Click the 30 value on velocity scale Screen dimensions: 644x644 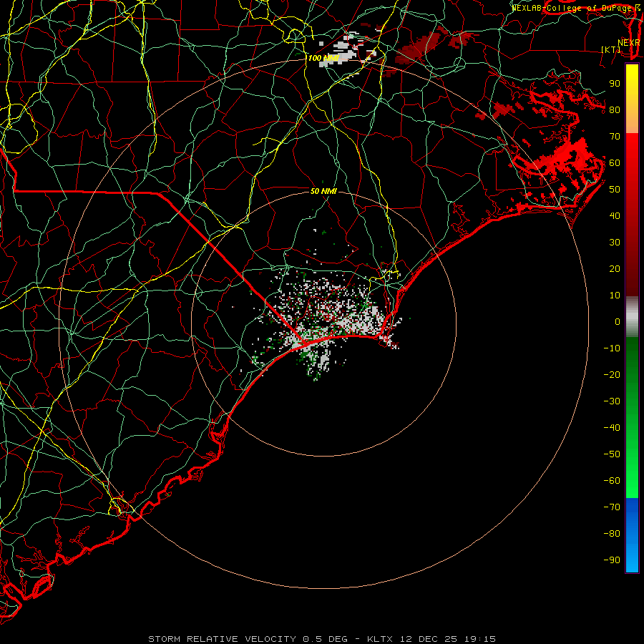pyautogui.click(x=615, y=243)
